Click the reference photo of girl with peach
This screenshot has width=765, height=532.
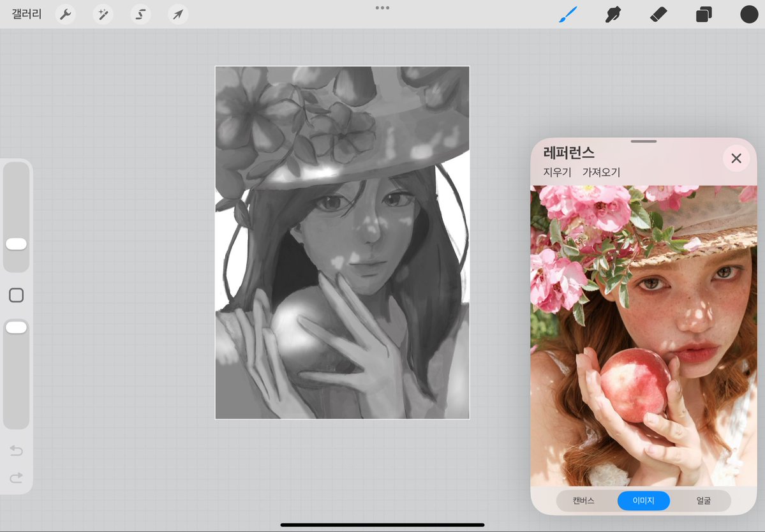point(644,336)
